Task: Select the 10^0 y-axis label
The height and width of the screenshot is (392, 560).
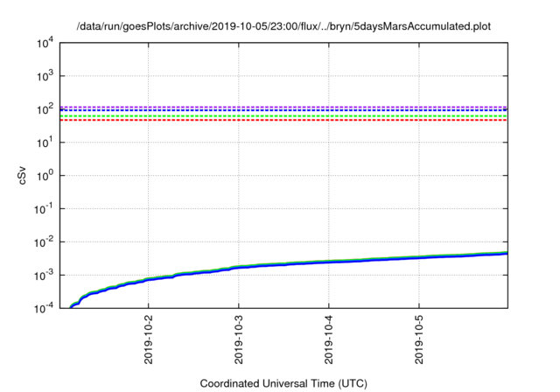Action: (45, 175)
